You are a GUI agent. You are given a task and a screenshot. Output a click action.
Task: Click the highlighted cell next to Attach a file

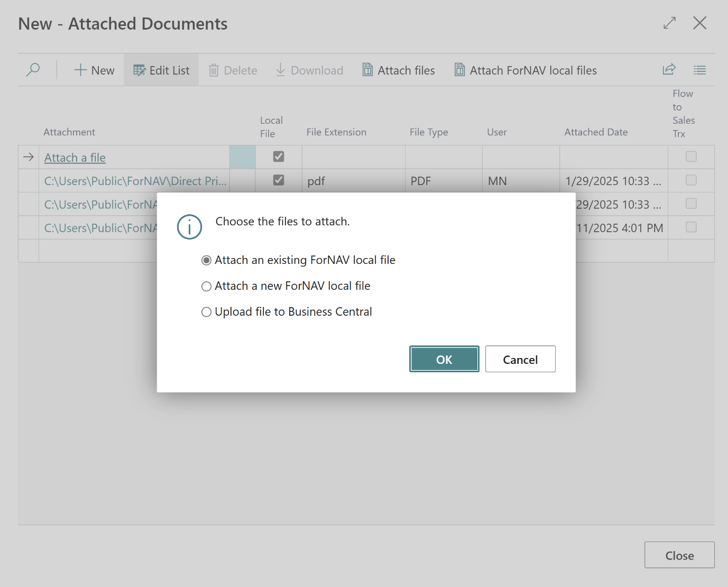(x=243, y=157)
